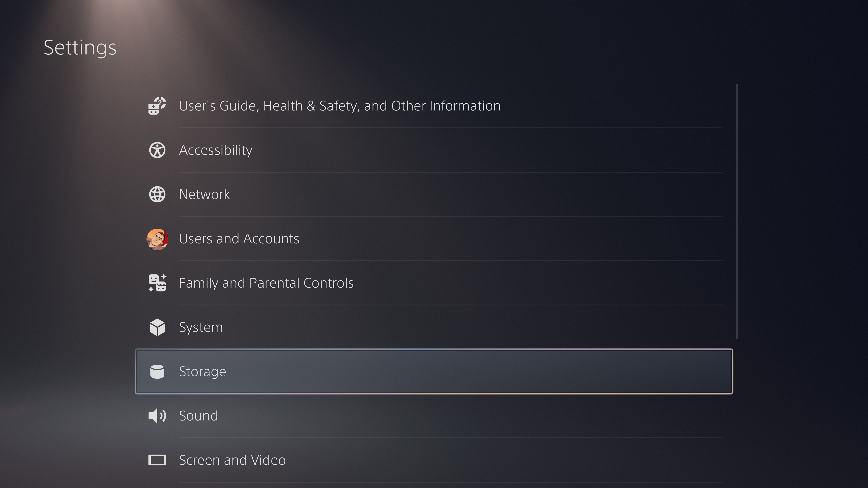
Task: Open User's Guide, Health & Safety menu
Action: 339,106
